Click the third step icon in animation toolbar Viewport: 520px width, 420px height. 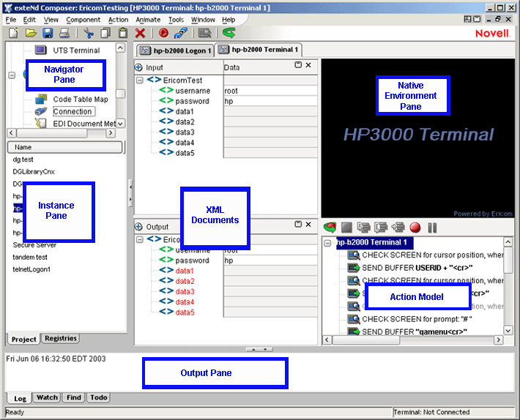[x=398, y=228]
